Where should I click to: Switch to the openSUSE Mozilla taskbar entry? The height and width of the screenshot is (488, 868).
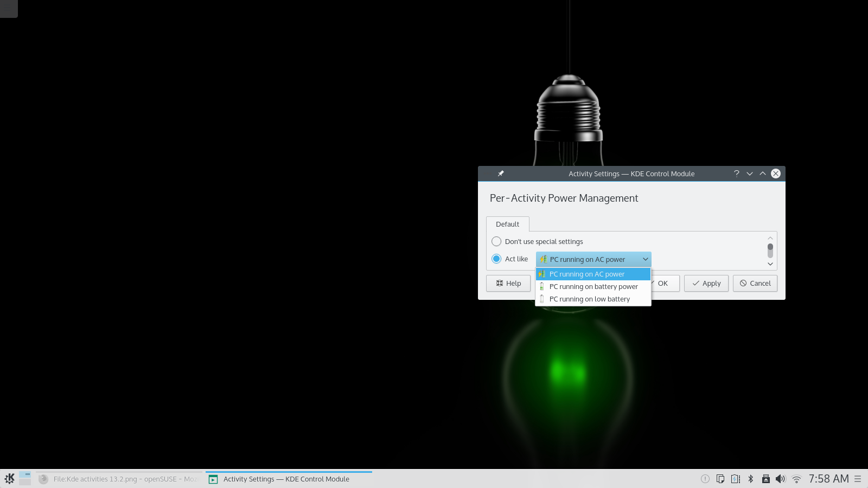(119, 479)
